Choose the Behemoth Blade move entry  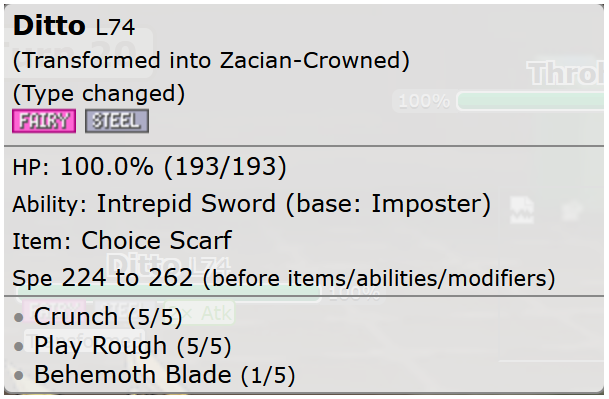click(x=164, y=375)
